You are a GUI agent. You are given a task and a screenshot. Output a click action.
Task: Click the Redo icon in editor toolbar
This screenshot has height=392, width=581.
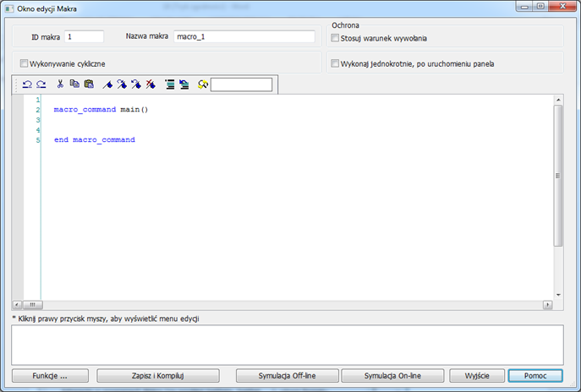(x=41, y=84)
